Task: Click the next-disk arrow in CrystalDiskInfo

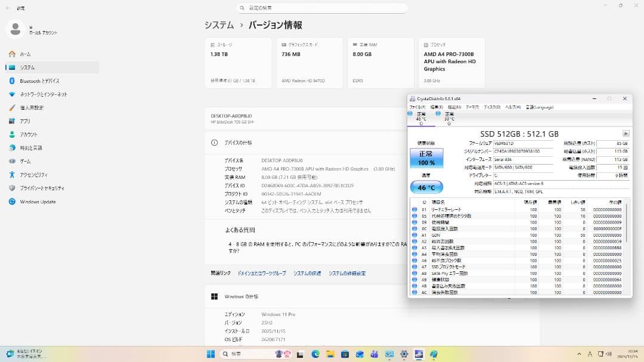Action: (x=627, y=133)
